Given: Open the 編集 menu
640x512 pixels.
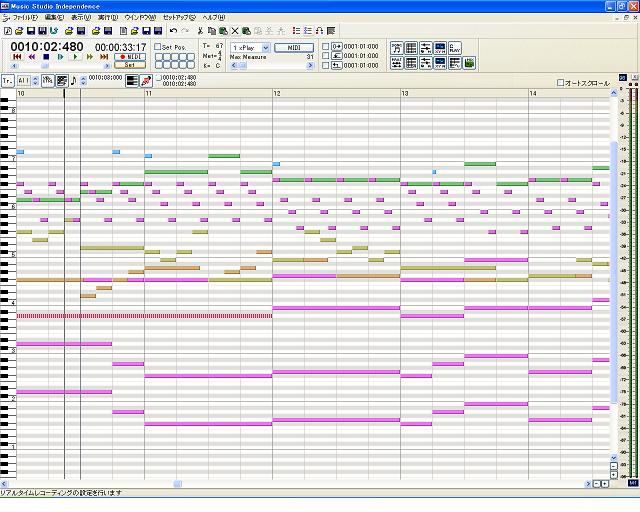Looking at the screenshot, I should coord(54,18).
